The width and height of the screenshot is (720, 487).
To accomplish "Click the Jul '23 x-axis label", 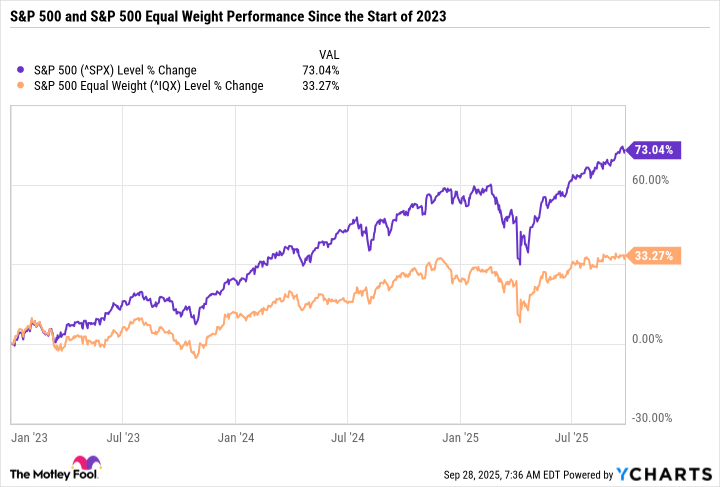I will pos(121,436).
